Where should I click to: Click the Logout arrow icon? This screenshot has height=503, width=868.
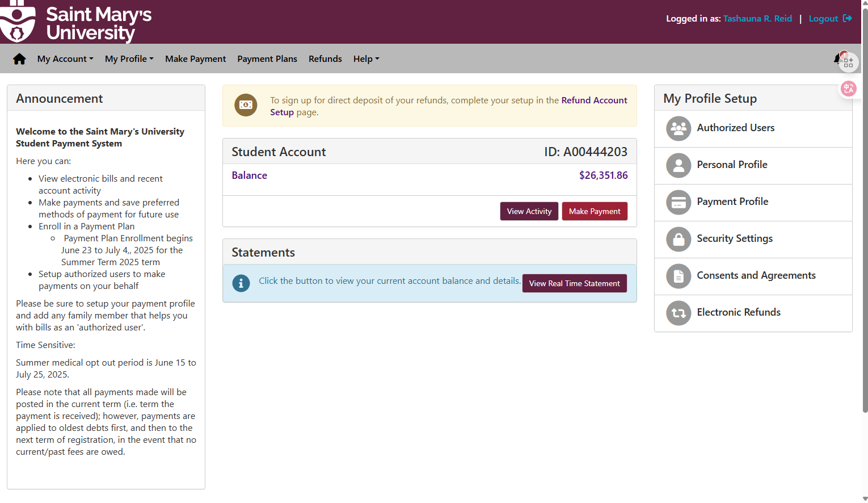click(x=848, y=19)
